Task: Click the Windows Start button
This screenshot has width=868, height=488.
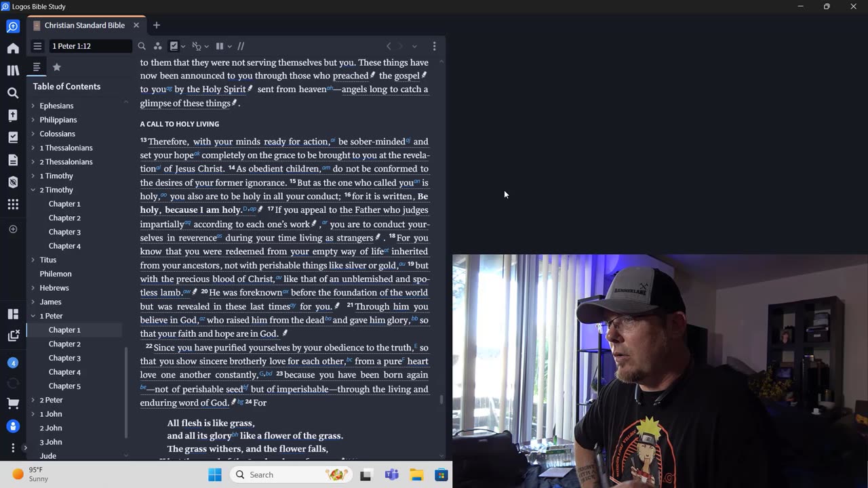Action: 215,474
